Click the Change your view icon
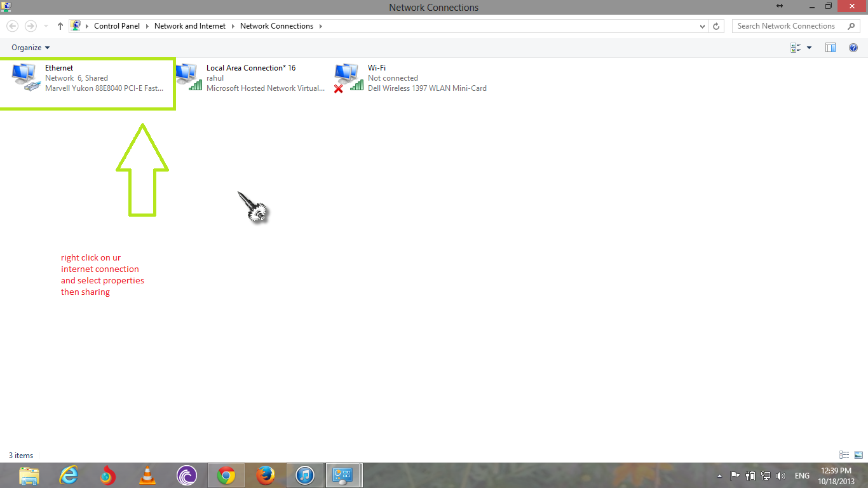The image size is (868, 488). click(x=796, y=48)
